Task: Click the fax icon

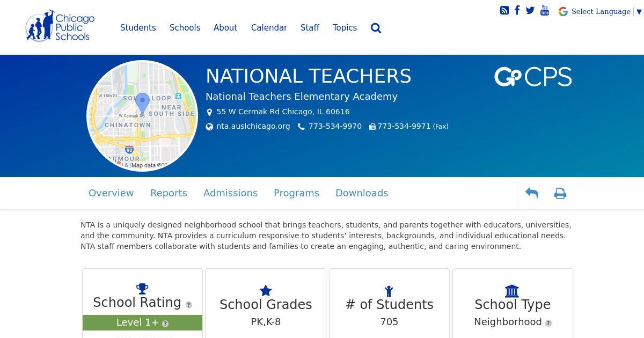Action: click(372, 127)
